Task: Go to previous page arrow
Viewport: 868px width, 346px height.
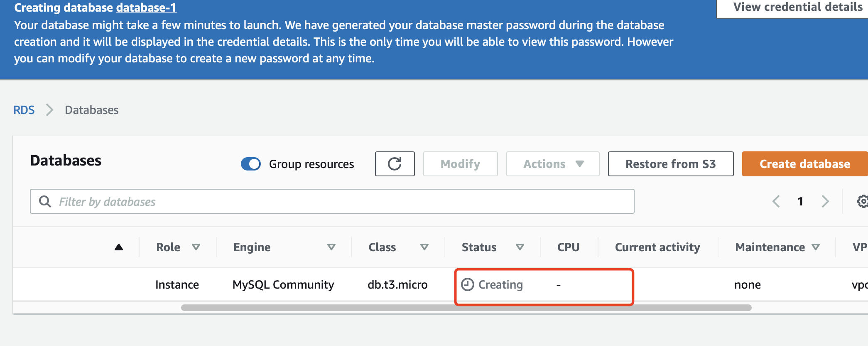Action: tap(776, 201)
